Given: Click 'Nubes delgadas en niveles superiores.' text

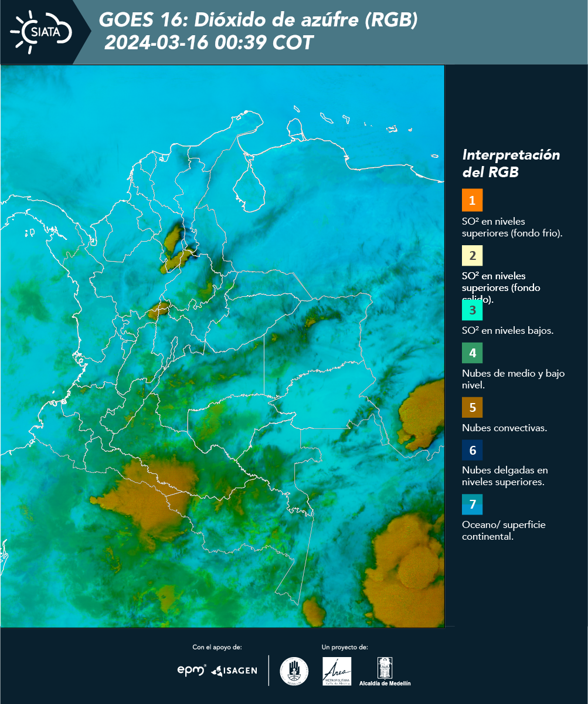Looking at the screenshot, I should click(505, 476).
